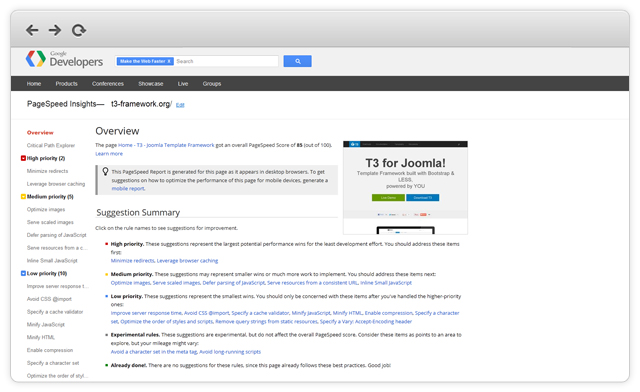
Task: Follow Avoid long-running scripts link
Action: tap(230, 352)
